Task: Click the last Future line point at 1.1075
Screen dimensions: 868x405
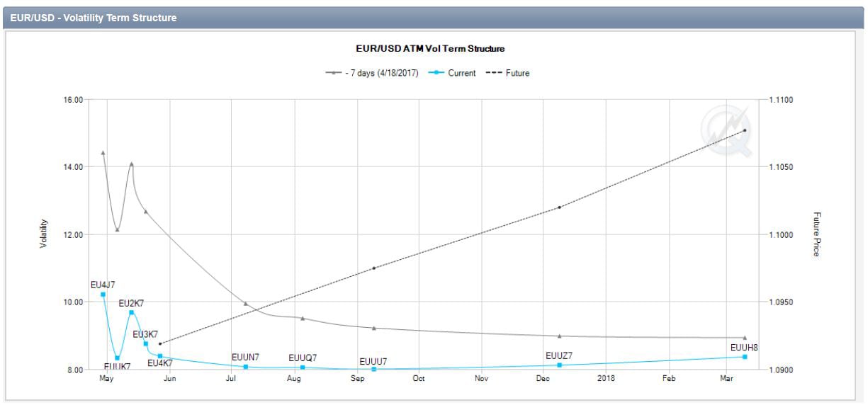Action: click(745, 130)
